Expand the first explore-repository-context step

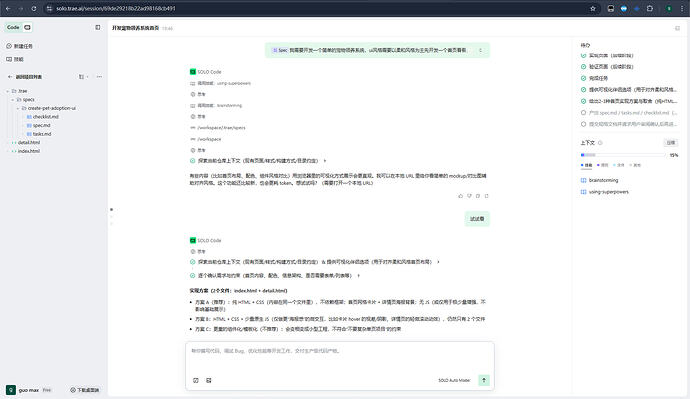(258, 161)
